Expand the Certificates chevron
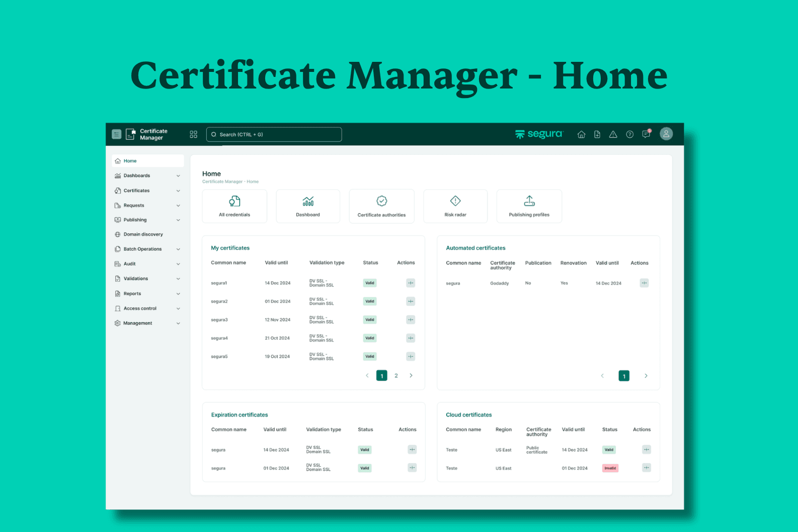798x532 pixels. pyautogui.click(x=178, y=191)
